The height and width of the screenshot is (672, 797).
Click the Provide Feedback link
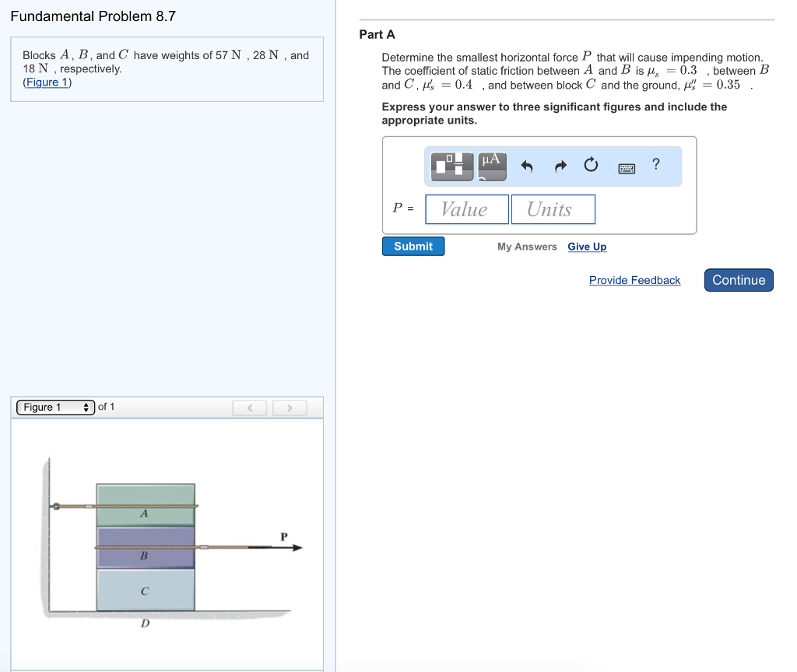(x=634, y=280)
